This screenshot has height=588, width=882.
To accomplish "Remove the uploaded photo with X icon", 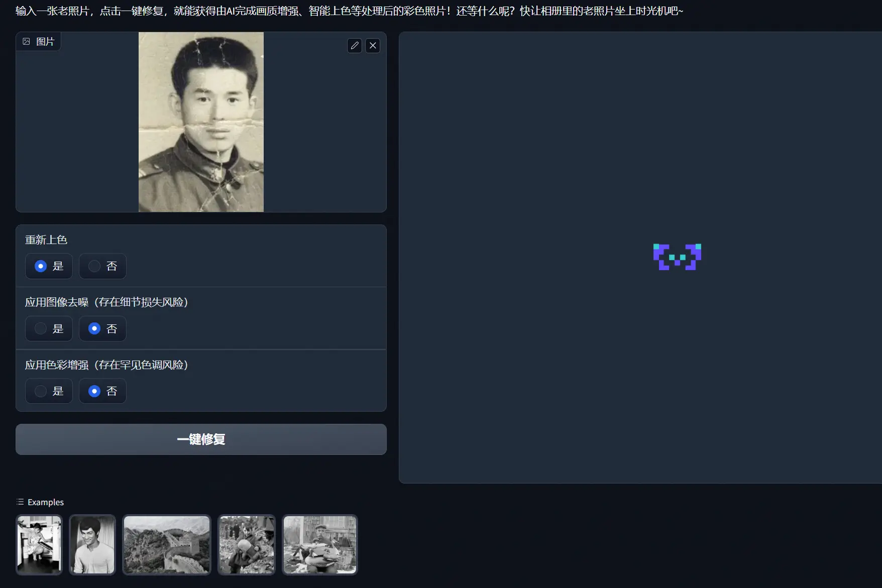I will 373,46.
